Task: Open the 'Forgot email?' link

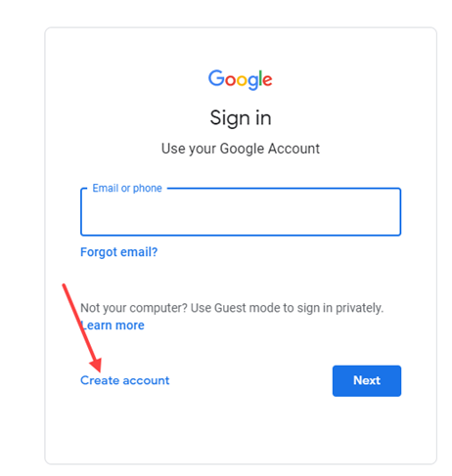Action: [x=119, y=252]
